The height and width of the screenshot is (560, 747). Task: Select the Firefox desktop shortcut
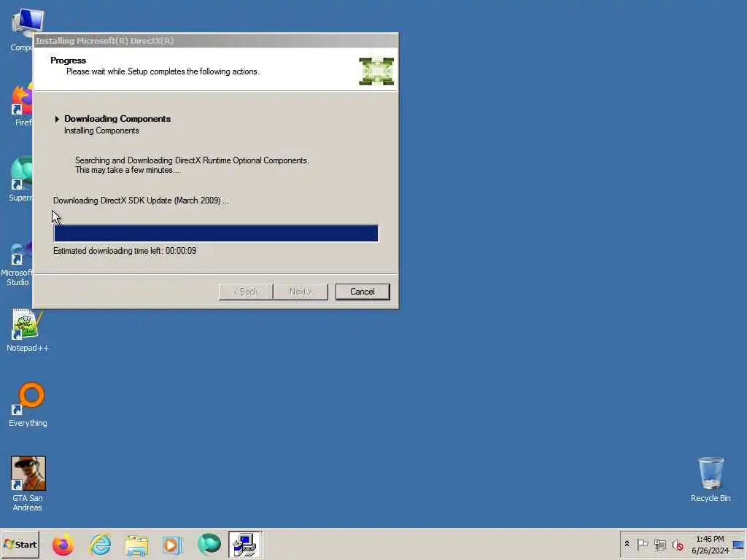click(21, 105)
